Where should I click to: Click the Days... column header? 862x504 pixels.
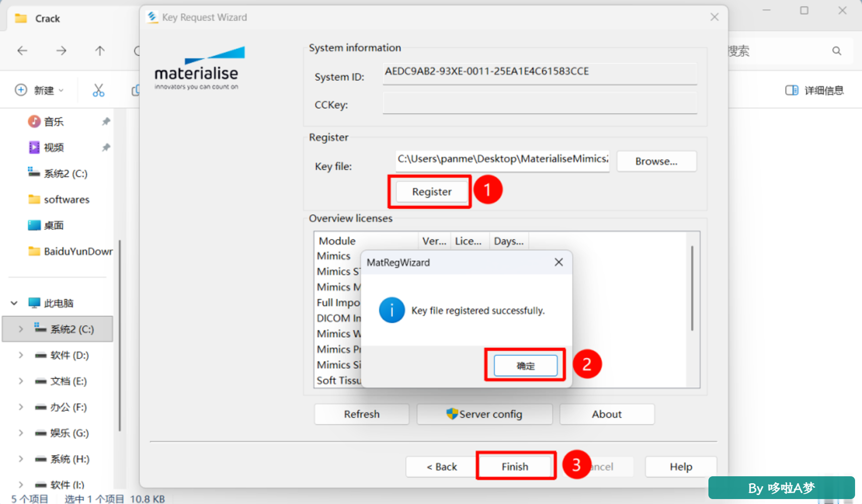509,241
